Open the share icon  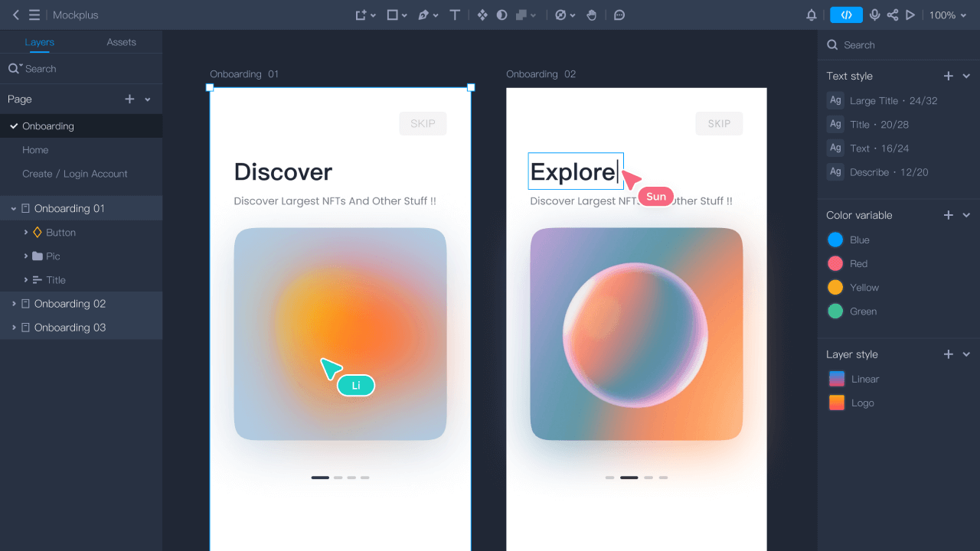892,15
